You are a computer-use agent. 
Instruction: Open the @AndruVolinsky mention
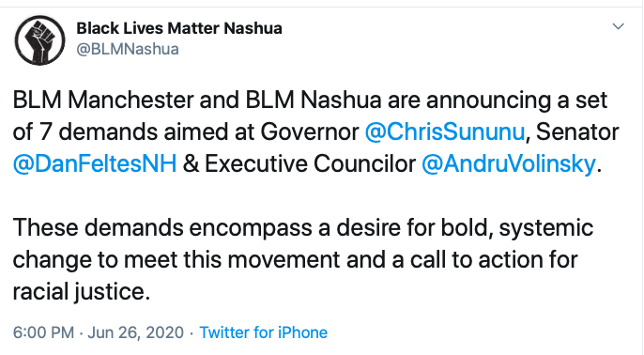(x=509, y=164)
